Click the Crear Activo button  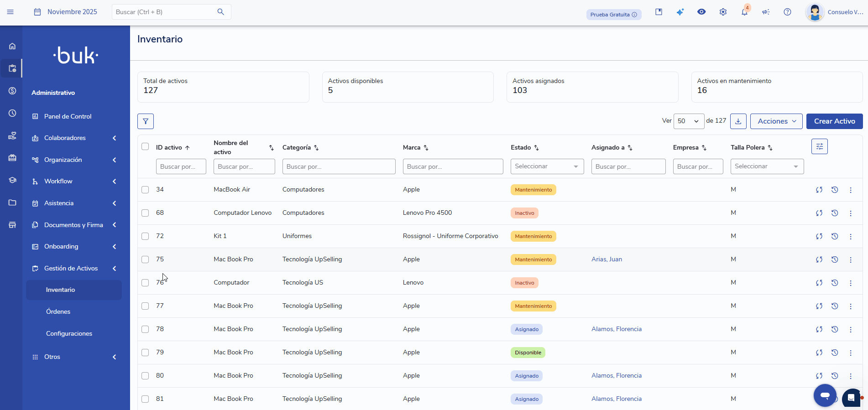click(834, 121)
